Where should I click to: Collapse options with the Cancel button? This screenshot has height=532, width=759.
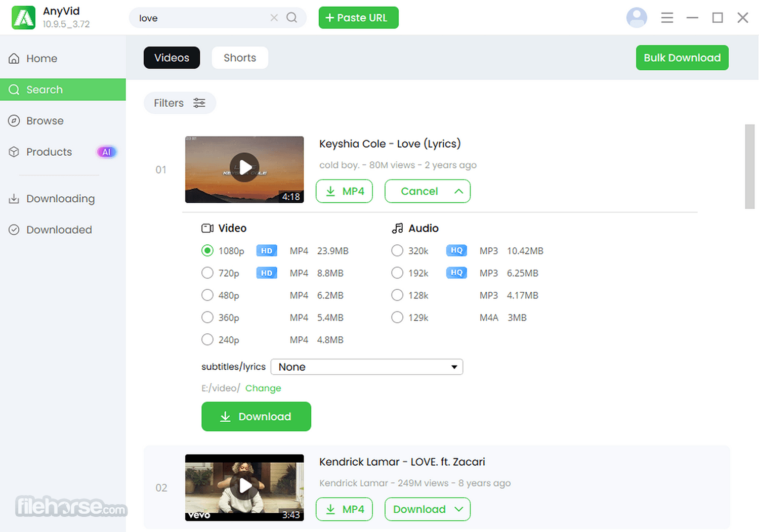pos(428,191)
